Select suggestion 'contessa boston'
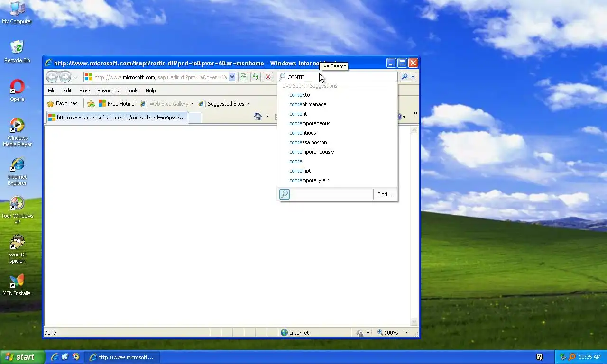This screenshot has height=364, width=607. point(338,142)
